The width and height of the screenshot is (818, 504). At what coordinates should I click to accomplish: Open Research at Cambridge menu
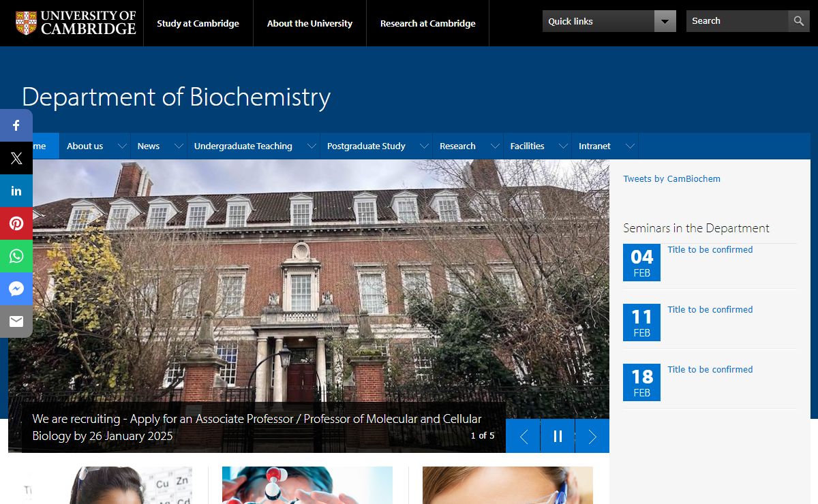pyautogui.click(x=428, y=23)
